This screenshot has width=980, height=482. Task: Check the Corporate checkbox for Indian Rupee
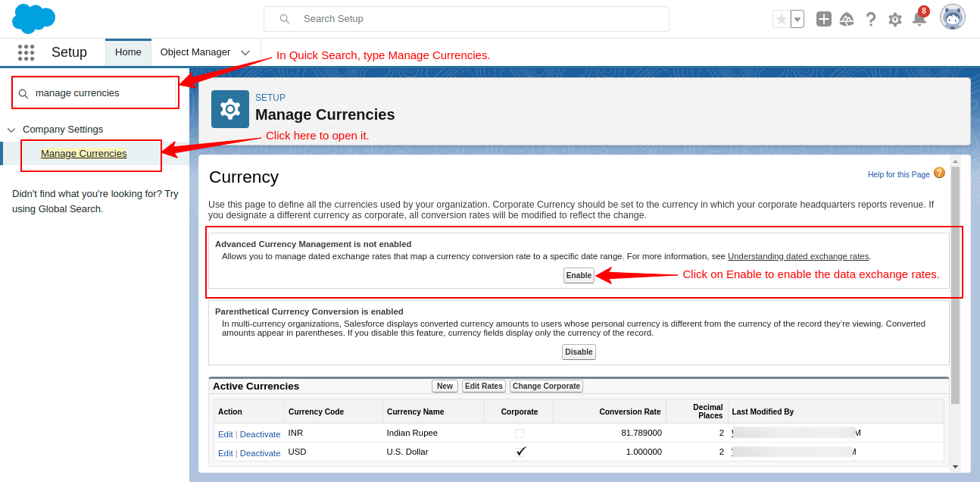(x=520, y=432)
